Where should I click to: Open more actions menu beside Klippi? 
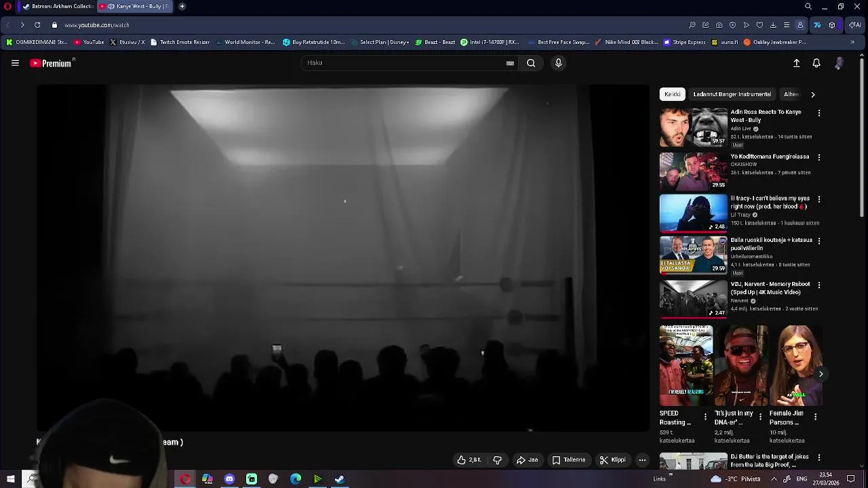(642, 460)
